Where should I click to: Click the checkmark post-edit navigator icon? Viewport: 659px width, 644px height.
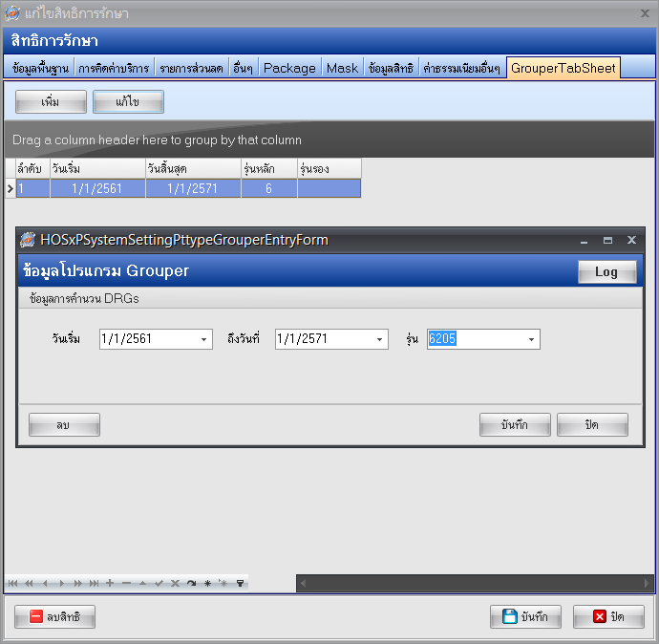pyautogui.click(x=159, y=583)
